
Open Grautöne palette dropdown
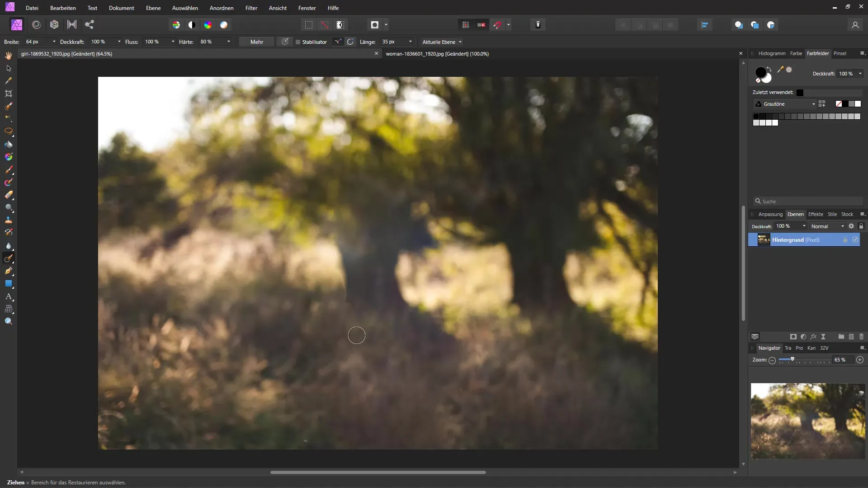tap(784, 104)
